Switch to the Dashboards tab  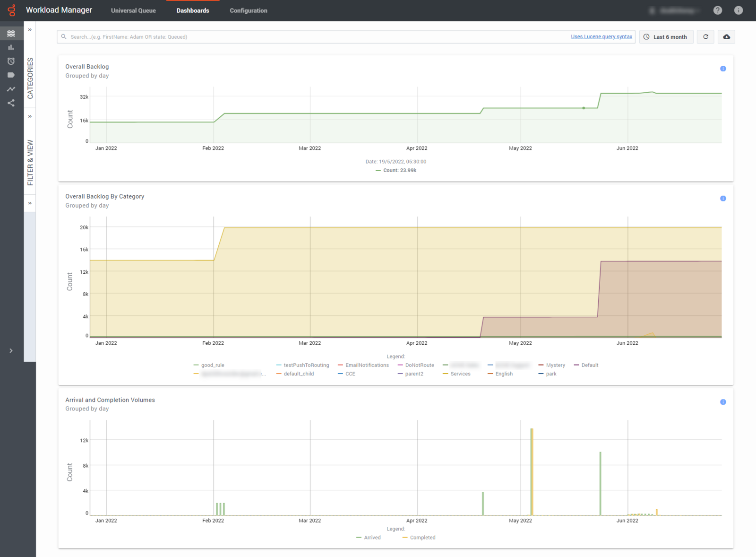point(193,10)
